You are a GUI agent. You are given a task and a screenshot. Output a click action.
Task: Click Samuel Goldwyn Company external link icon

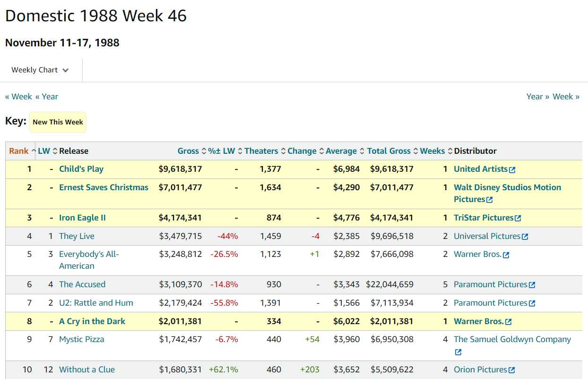click(458, 353)
